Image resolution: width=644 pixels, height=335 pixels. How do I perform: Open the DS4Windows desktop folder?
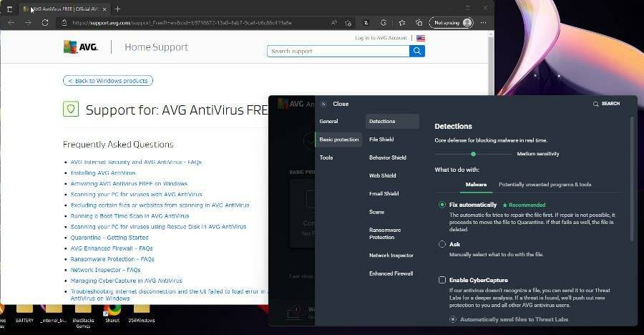tap(141, 314)
